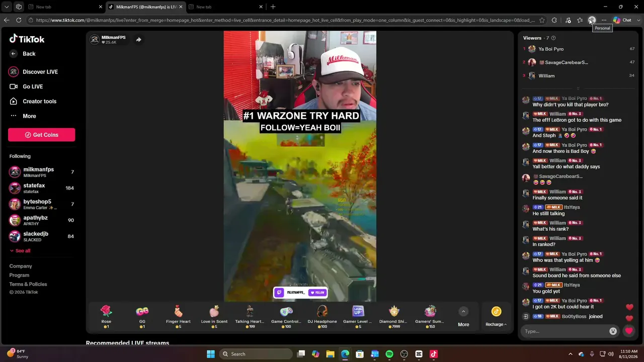
Task: Select top viewer SavageCarebearS
Action: click(x=579, y=62)
